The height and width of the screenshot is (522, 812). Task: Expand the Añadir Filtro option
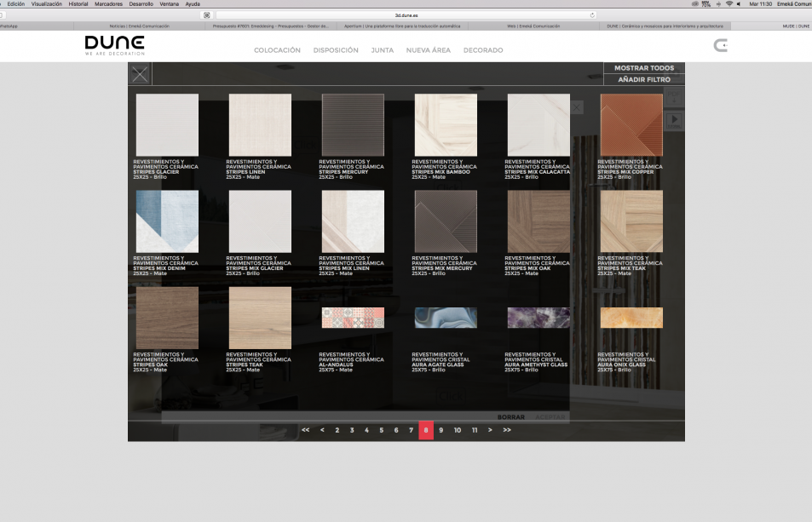tap(643, 79)
